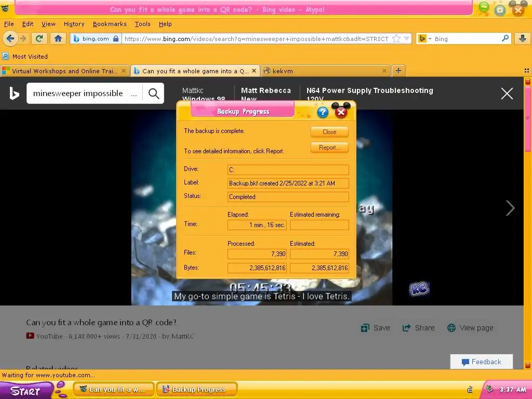Click the Bing logo on the page
This screenshot has width=532, height=399.
tap(14, 94)
